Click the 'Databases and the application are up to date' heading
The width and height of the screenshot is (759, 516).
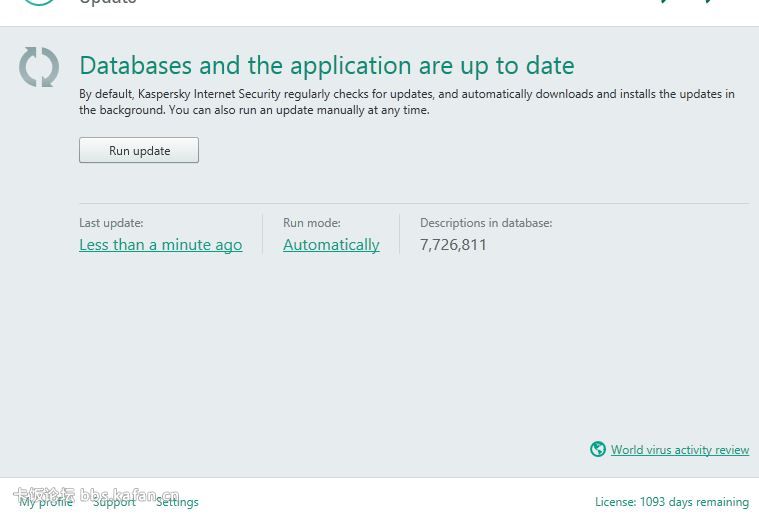tap(327, 66)
